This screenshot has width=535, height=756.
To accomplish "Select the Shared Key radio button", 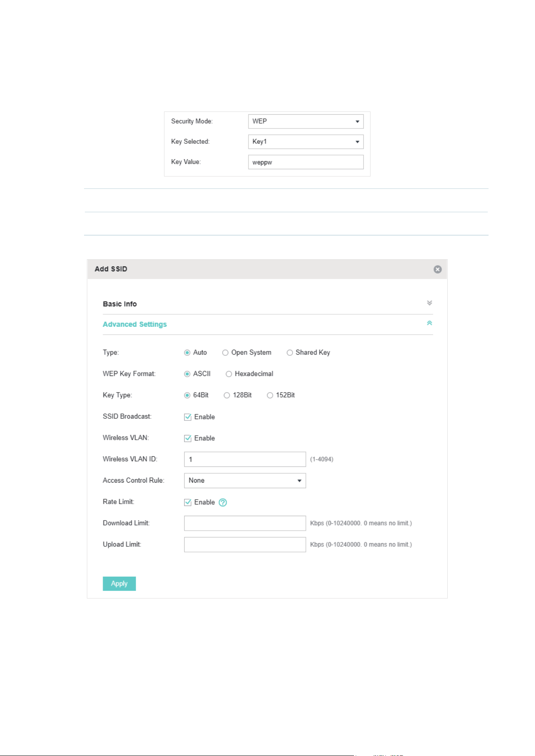I will pos(290,353).
